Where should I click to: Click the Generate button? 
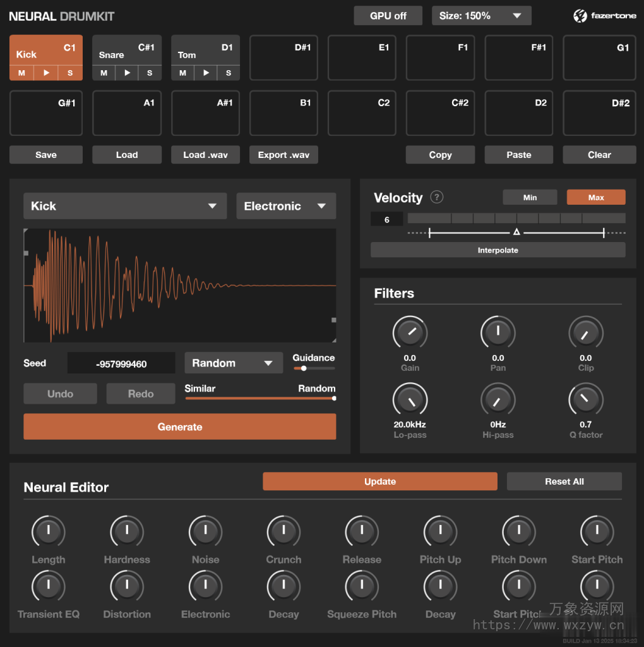click(x=180, y=426)
